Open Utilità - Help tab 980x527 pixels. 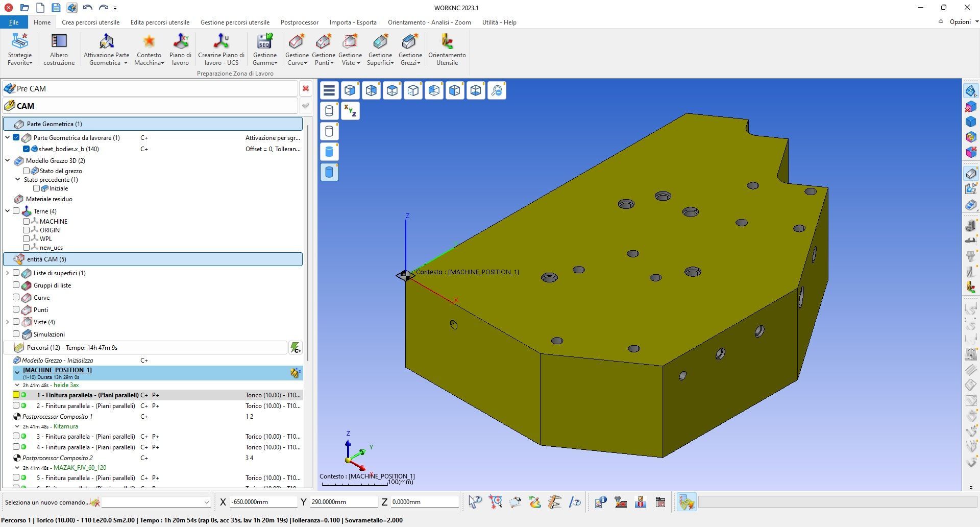499,22
